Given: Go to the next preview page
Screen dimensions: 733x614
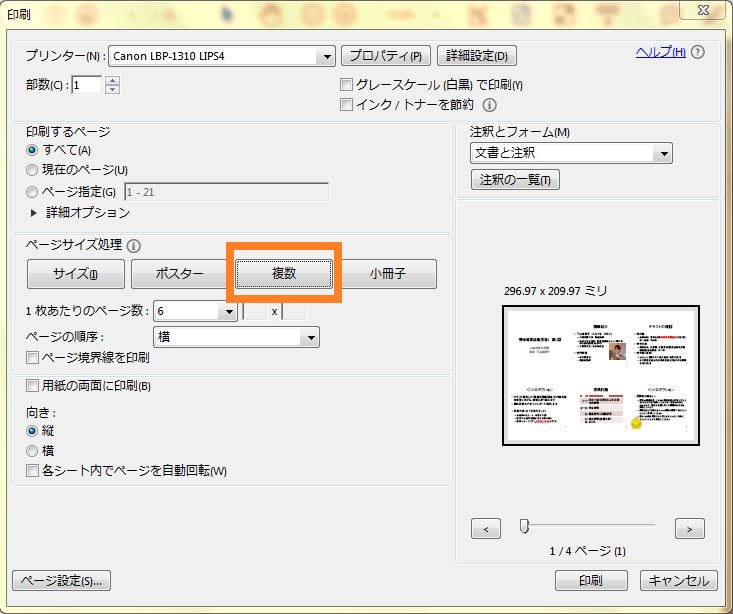Looking at the screenshot, I should (x=689, y=528).
